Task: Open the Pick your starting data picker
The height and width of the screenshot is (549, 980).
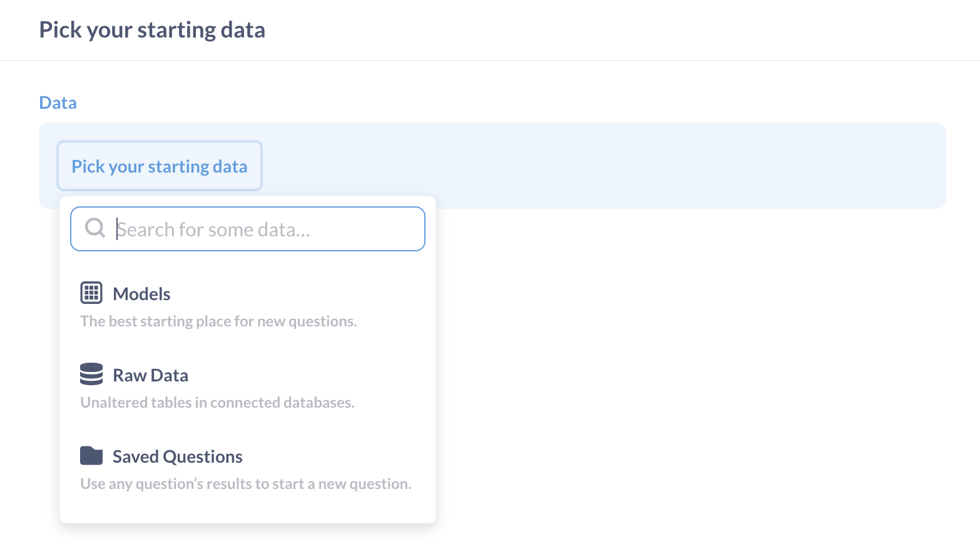Action: (160, 166)
